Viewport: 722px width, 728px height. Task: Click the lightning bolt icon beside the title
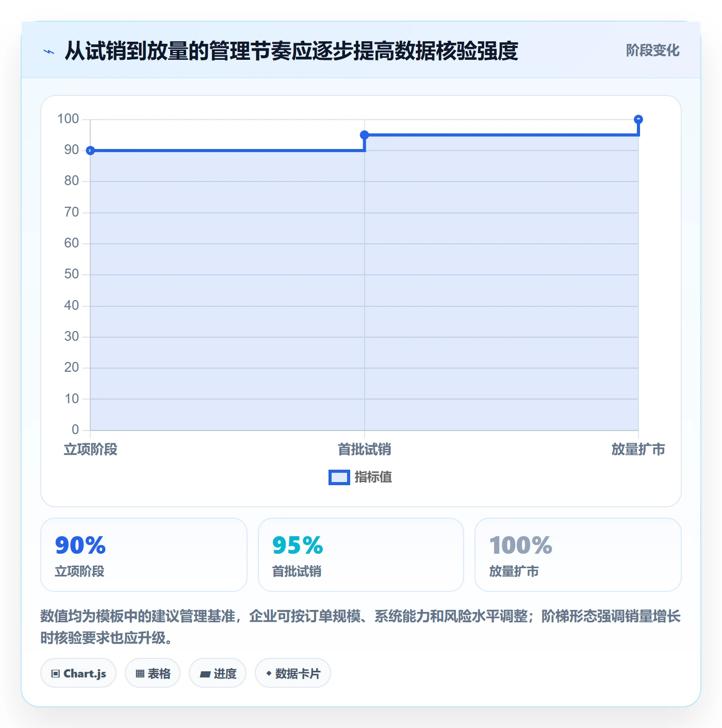tap(49, 52)
